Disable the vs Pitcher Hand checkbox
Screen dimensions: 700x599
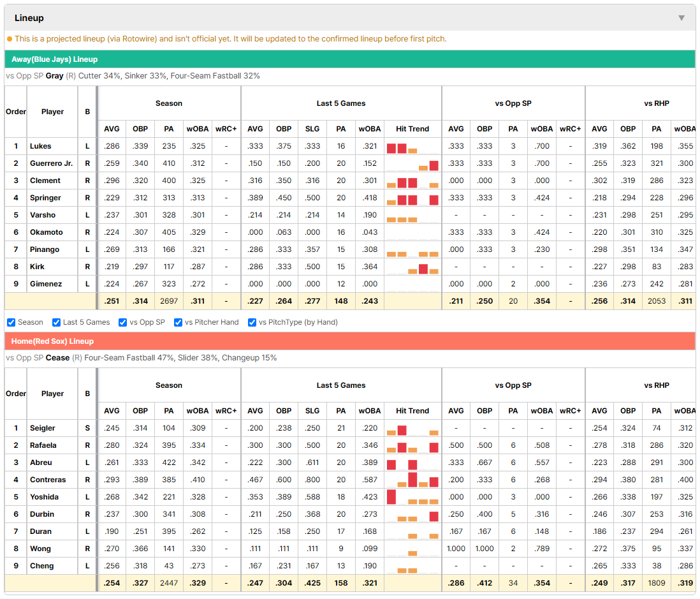coord(178,323)
